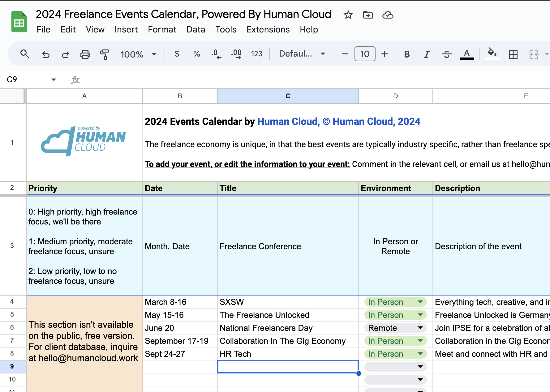This screenshot has width=550, height=392.
Task: Open the Edit menu
Action: click(x=68, y=30)
